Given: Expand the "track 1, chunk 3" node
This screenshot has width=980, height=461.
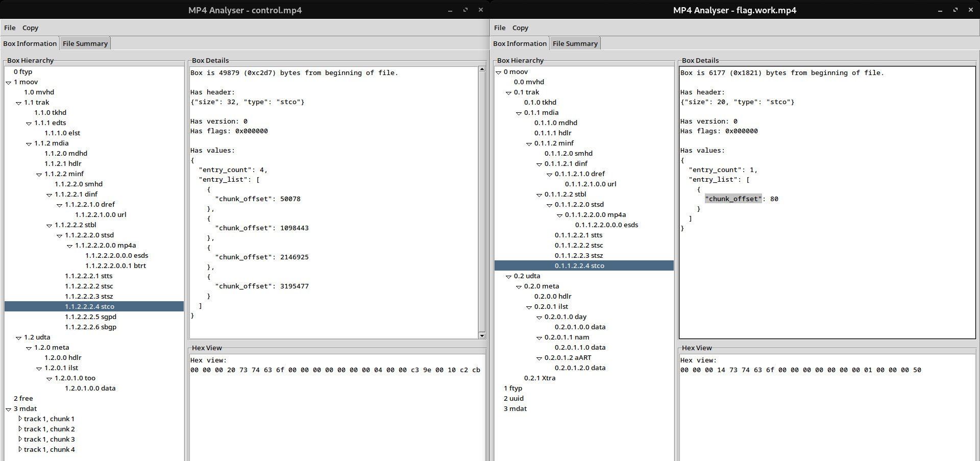Looking at the screenshot, I should pos(19,439).
